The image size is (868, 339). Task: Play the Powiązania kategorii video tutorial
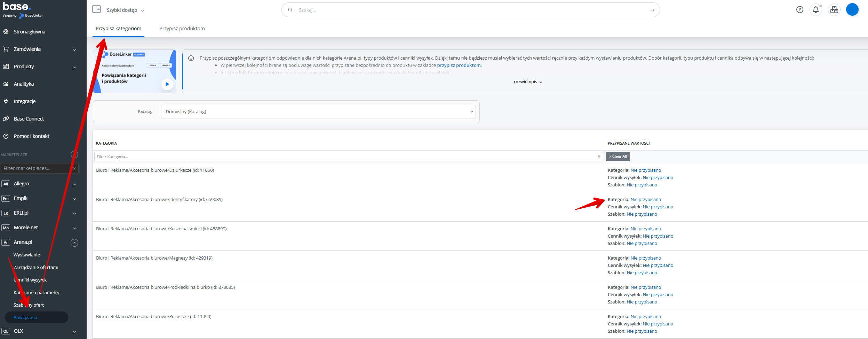point(167,84)
